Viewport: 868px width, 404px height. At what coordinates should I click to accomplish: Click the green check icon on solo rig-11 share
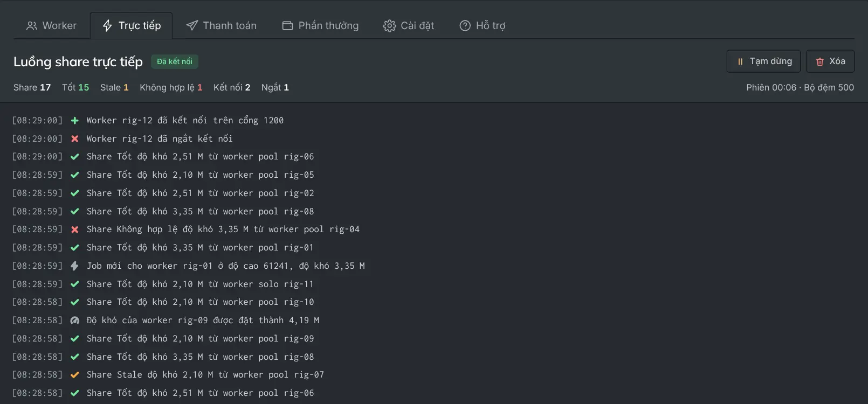click(x=75, y=284)
